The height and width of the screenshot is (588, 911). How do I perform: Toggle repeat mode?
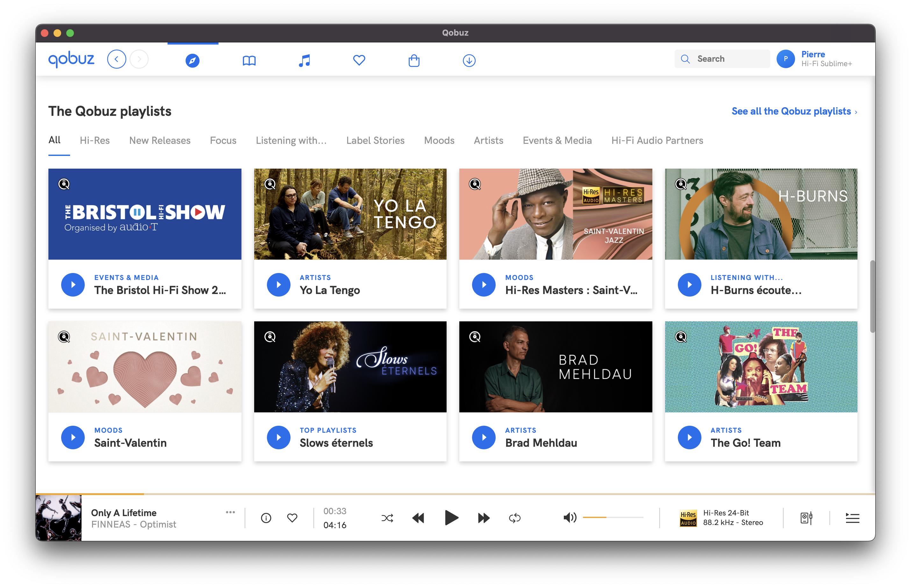click(x=515, y=518)
